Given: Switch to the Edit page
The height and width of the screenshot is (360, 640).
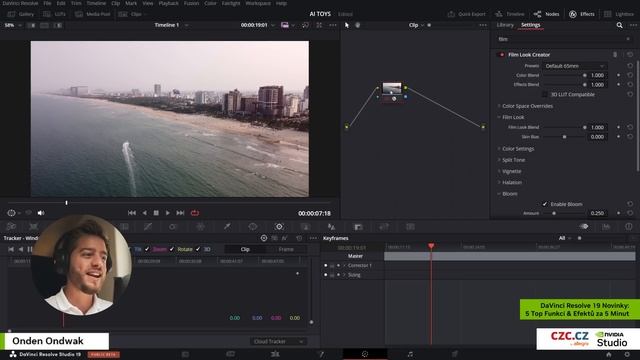Looking at the screenshot, I should click(x=275, y=354).
